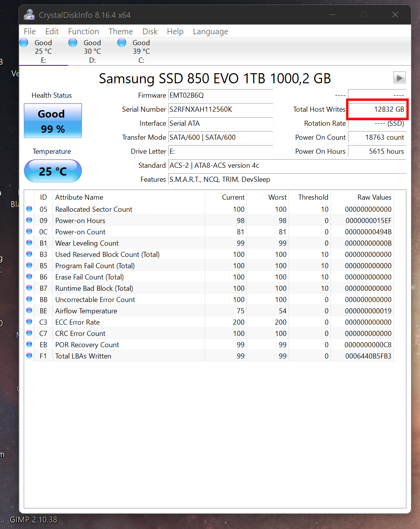Click raw value 0006440B5FB3

coord(368,356)
